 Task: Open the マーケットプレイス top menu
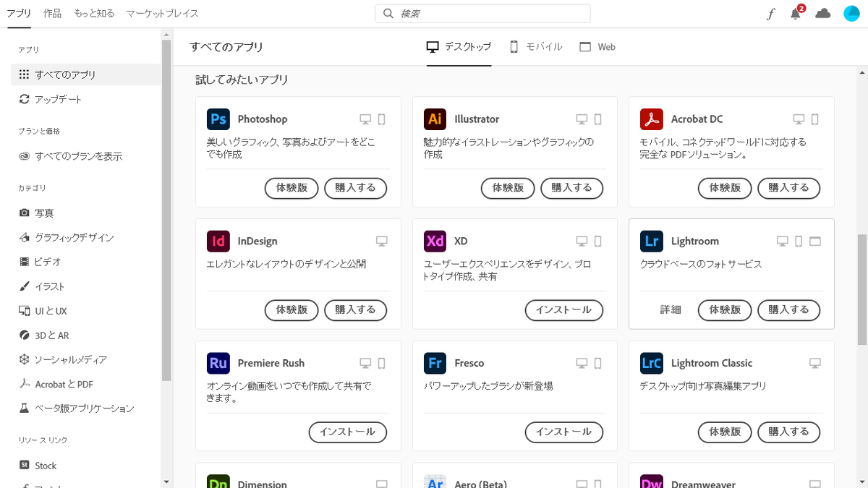click(163, 14)
